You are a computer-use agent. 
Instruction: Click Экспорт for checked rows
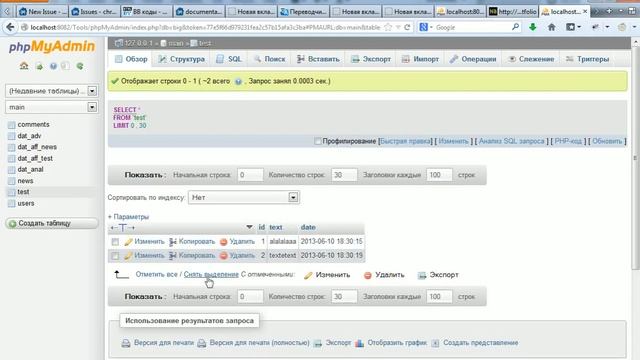coord(438,275)
